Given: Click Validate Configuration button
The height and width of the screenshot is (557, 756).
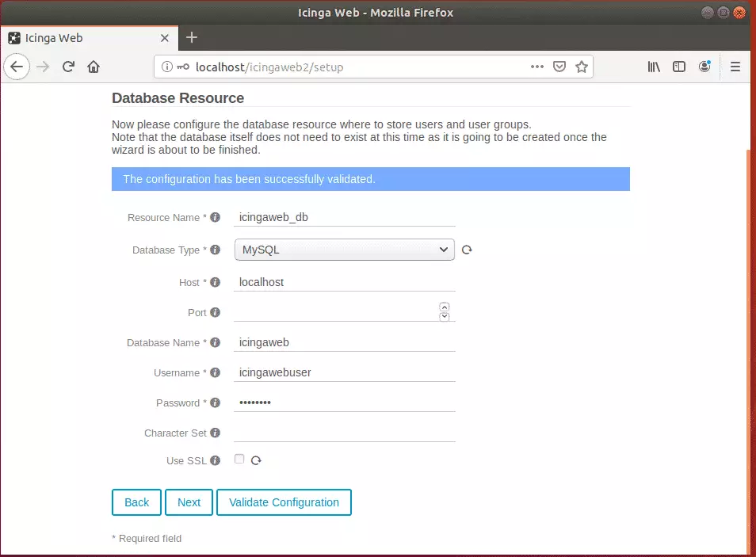Looking at the screenshot, I should [284, 502].
